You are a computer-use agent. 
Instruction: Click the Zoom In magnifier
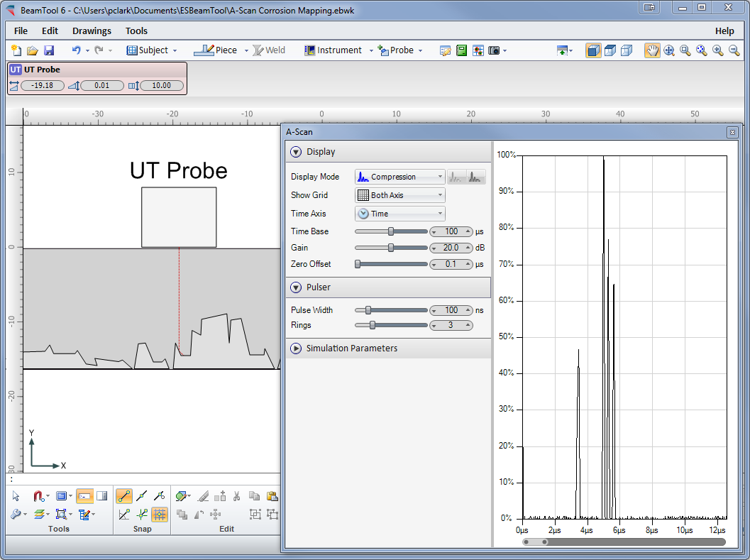[718, 50]
